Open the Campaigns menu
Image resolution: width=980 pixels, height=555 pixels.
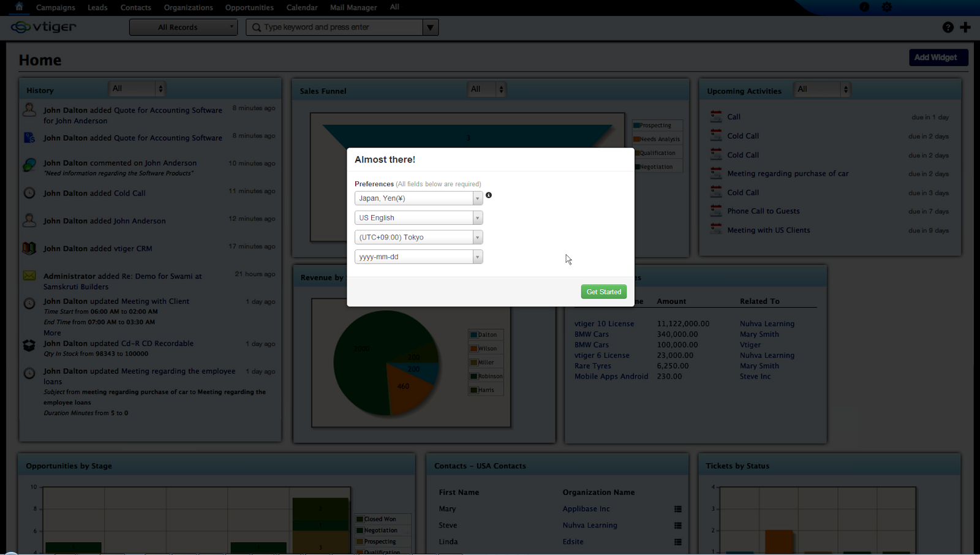(x=56, y=7)
